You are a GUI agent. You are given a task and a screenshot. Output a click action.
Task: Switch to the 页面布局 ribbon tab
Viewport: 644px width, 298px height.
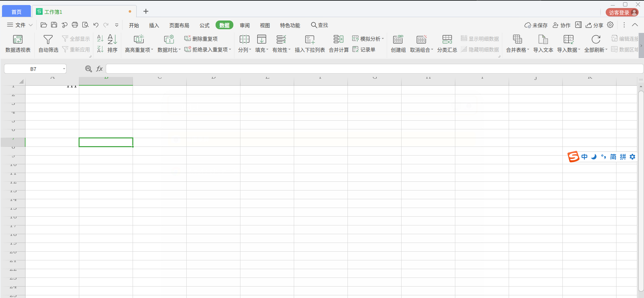(179, 25)
